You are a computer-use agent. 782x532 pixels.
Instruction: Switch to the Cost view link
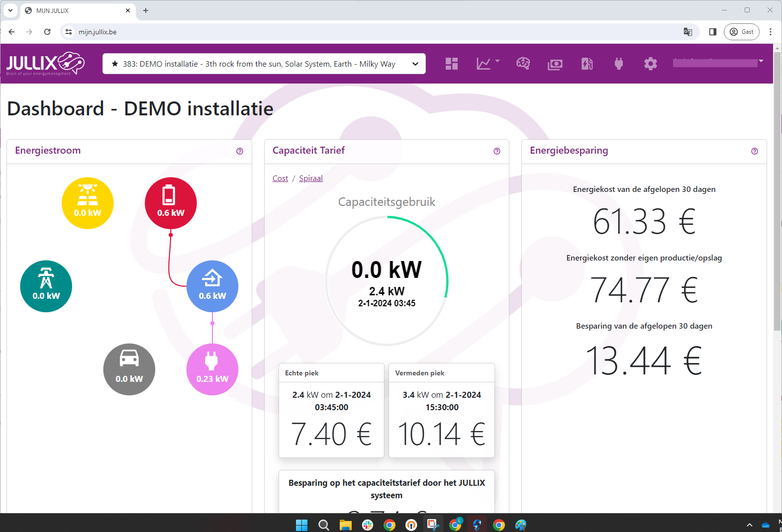pos(280,178)
